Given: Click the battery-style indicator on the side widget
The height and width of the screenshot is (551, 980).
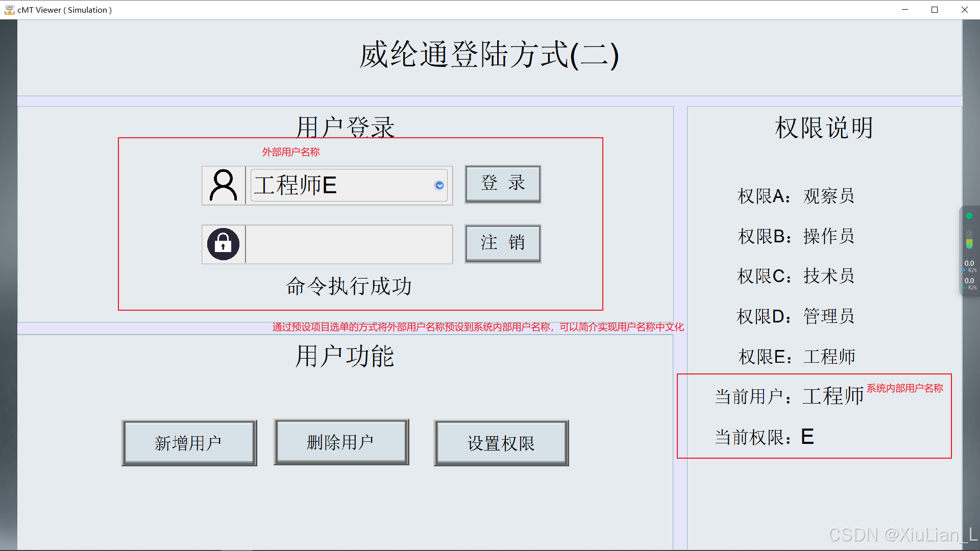Looking at the screenshot, I should pos(969,240).
